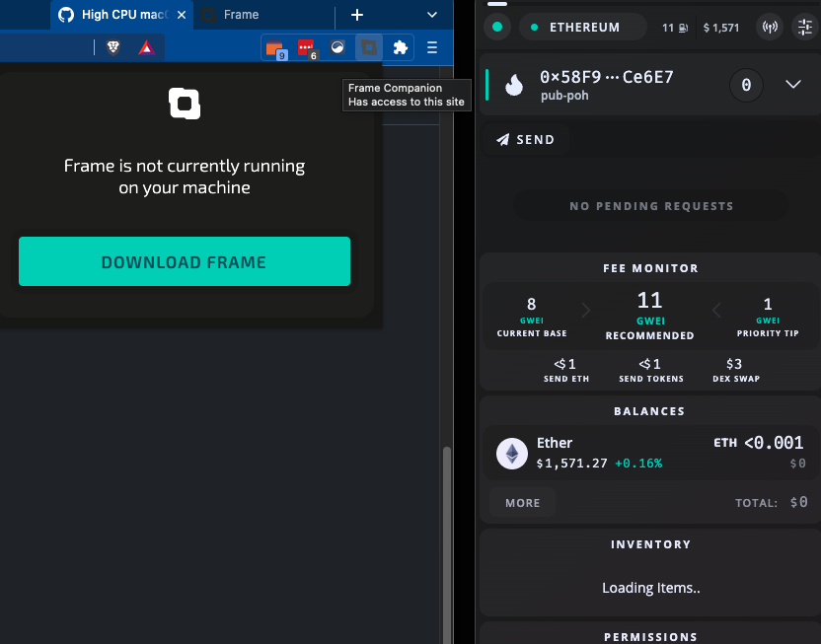Click the paper plane Send icon

click(x=502, y=140)
